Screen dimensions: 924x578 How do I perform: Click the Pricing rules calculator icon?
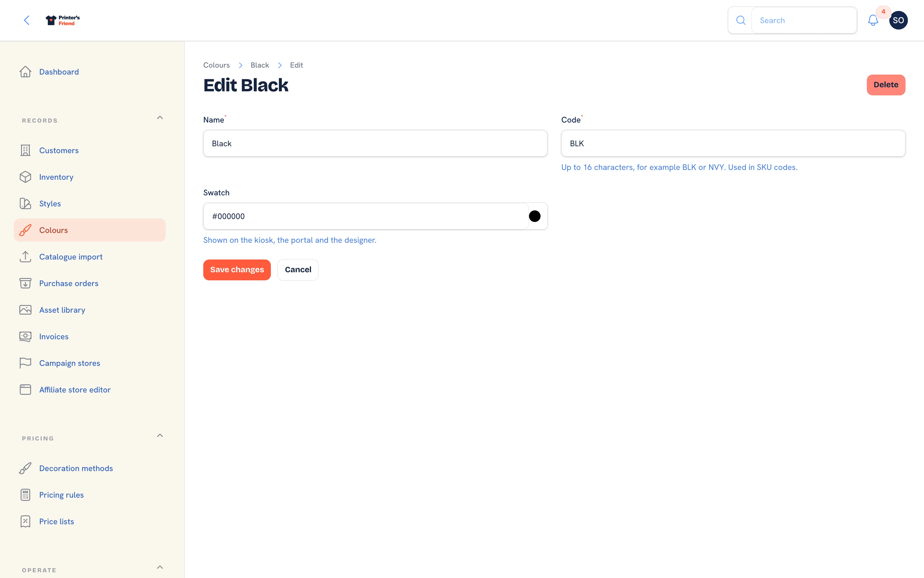(x=25, y=495)
